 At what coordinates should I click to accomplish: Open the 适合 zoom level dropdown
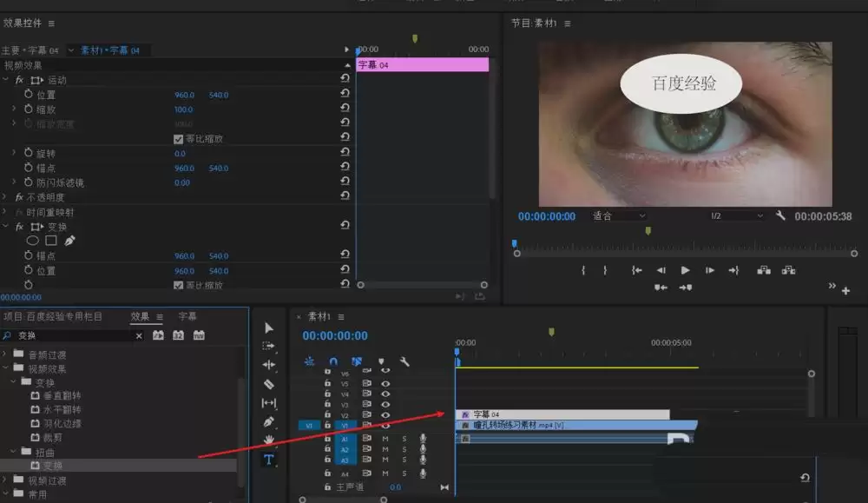pos(619,215)
